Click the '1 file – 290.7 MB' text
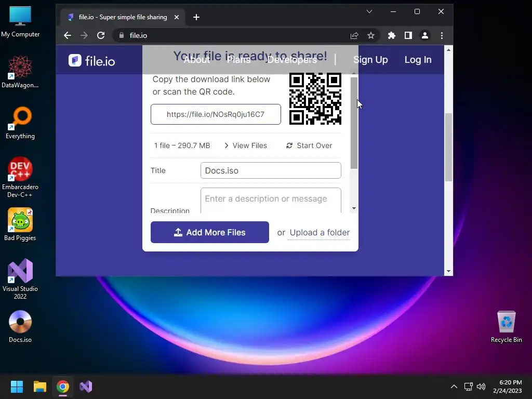Screen dimensions: 532x399 click(x=182, y=145)
